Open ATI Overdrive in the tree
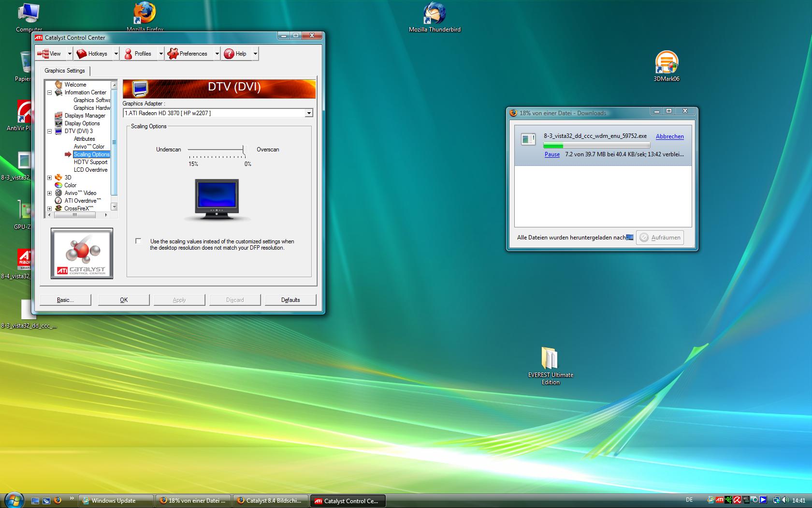812x508 pixels. (83, 201)
